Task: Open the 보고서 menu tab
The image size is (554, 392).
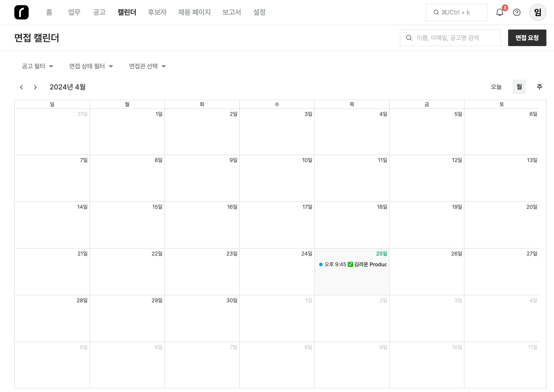Action: pos(232,12)
